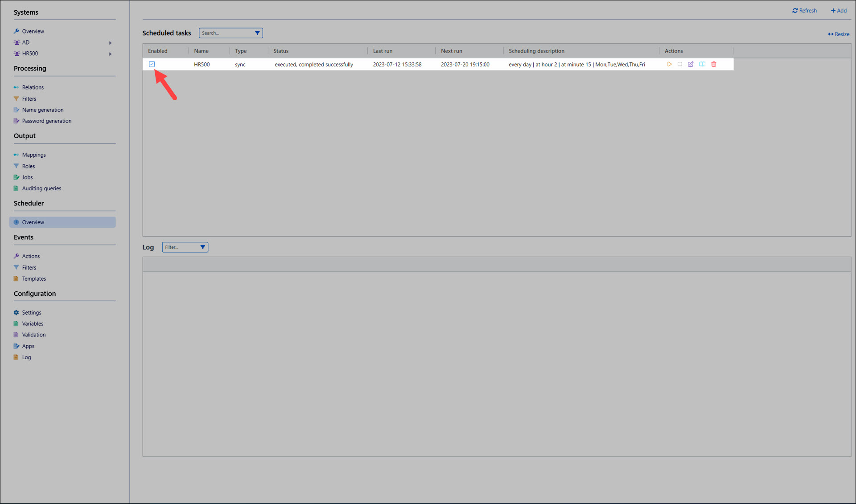The image size is (856, 504).
Task: Edit the HR500 scheduled task
Action: [x=691, y=64]
